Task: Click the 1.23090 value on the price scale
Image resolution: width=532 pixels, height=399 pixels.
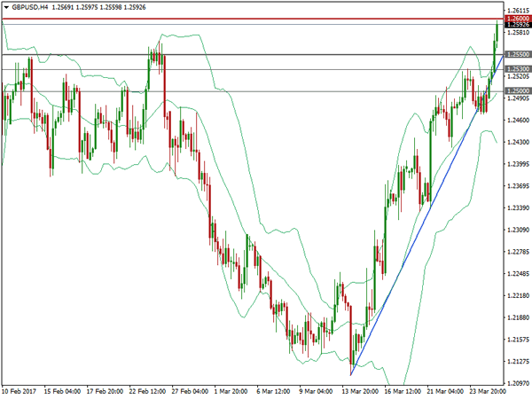Action: point(519,230)
